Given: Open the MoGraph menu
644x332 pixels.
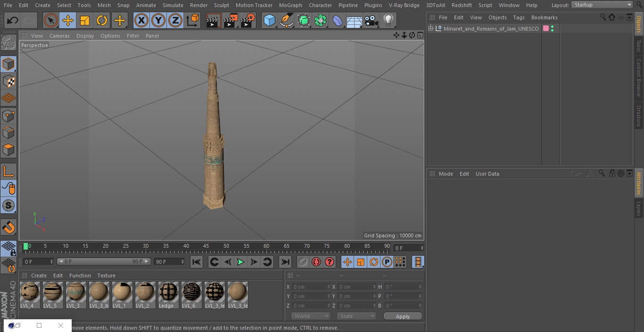Looking at the screenshot, I should pos(290,5).
